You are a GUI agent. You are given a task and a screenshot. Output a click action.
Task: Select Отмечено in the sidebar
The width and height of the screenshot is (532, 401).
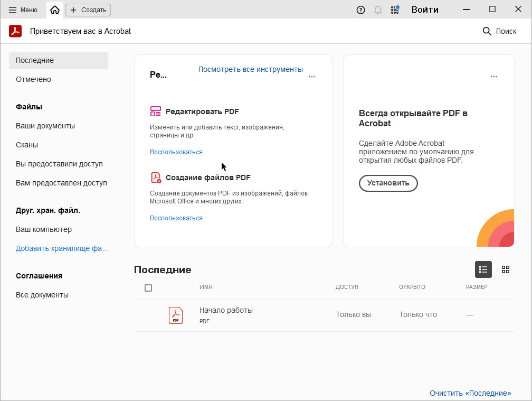(x=33, y=79)
